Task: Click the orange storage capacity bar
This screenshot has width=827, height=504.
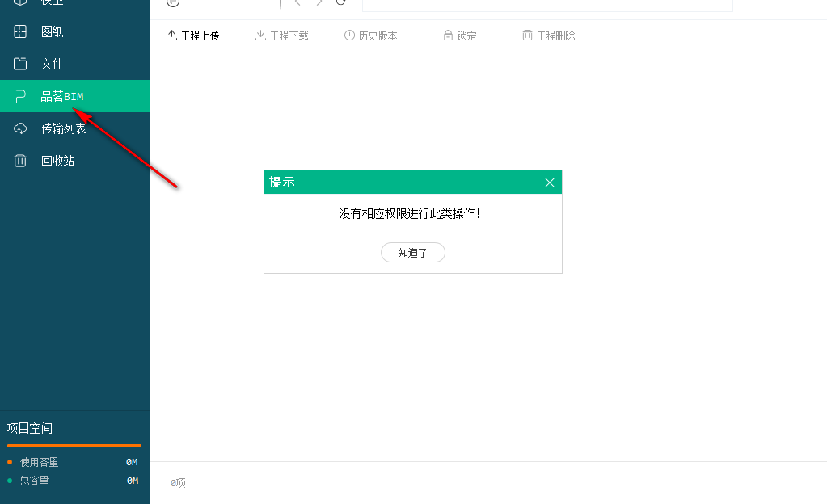Action: point(74,444)
